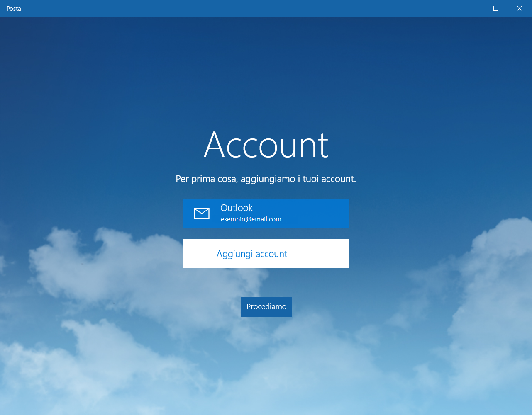Click the plus icon beside Aggiungi account

(x=200, y=253)
